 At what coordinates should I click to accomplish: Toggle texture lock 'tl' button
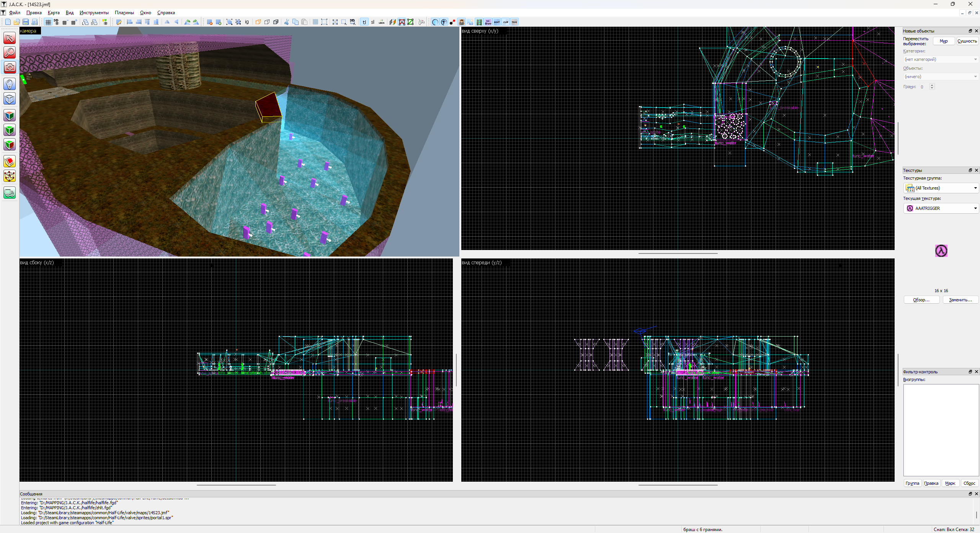(x=364, y=22)
